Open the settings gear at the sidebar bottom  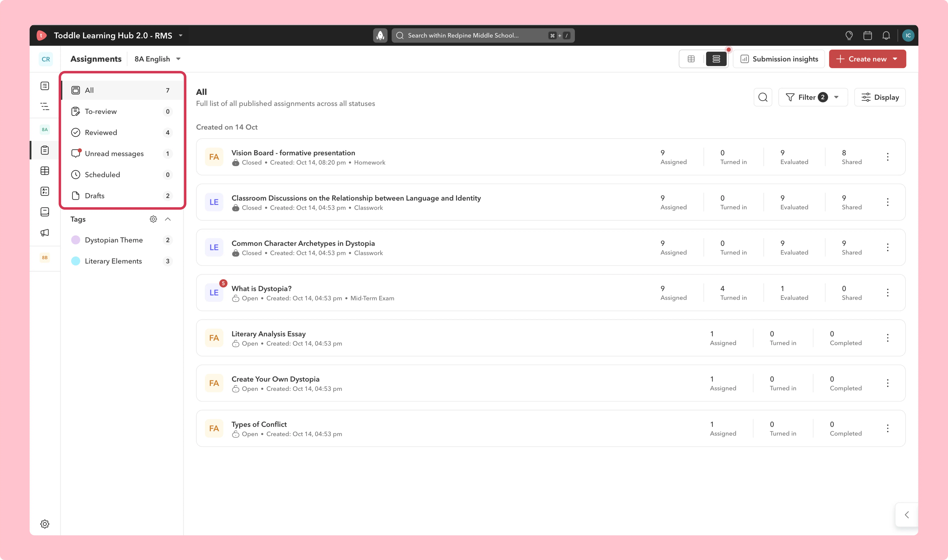(x=45, y=524)
